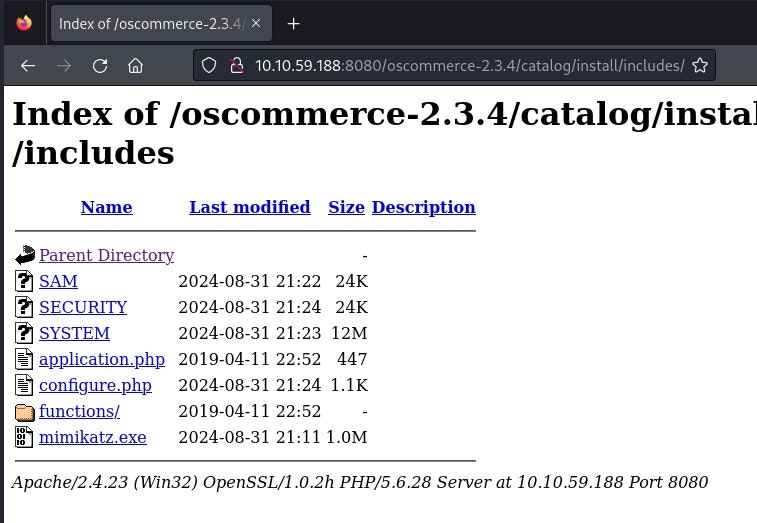
Task: Click the SYSTEM size value 12M
Action: coord(350,333)
